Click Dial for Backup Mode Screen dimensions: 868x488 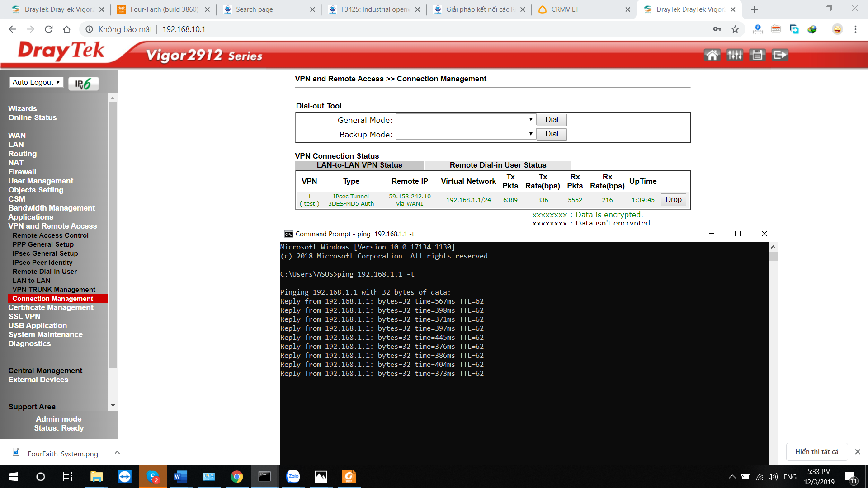552,134
